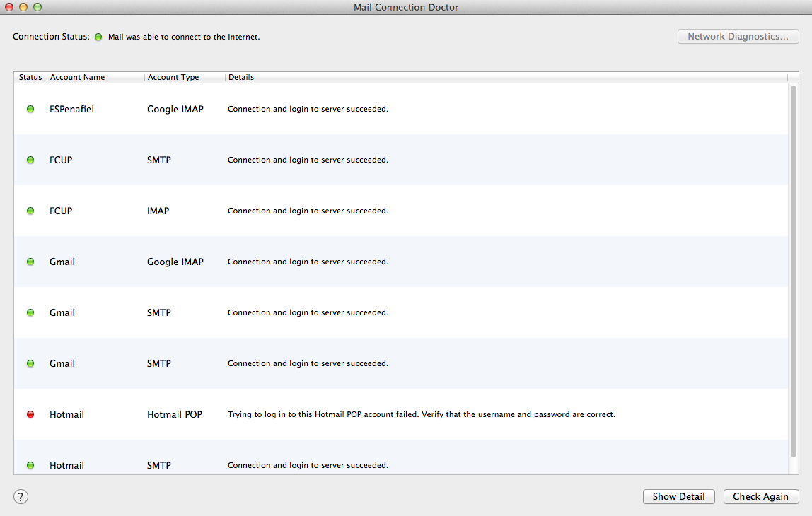Screen dimensions: 812x516
Task: Click the Connection Status label
Action: [51, 37]
